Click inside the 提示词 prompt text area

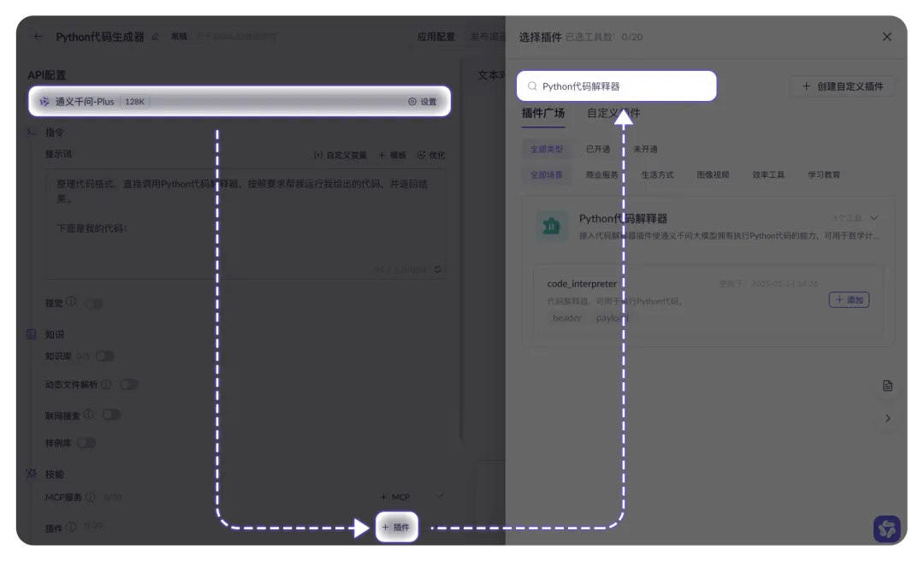(x=246, y=224)
